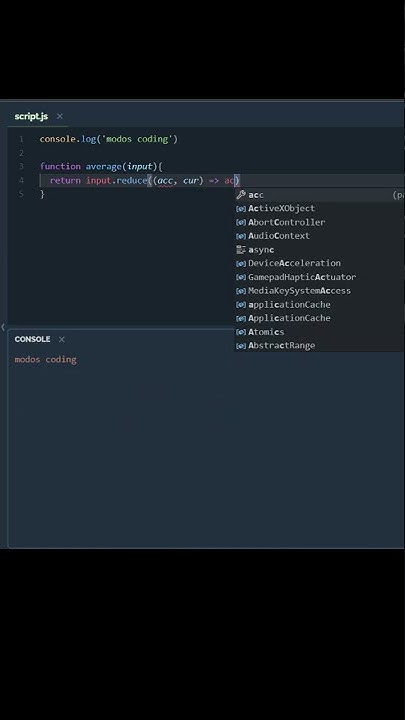Choose the MediaKeySystemAccess suggestion

[320, 291]
